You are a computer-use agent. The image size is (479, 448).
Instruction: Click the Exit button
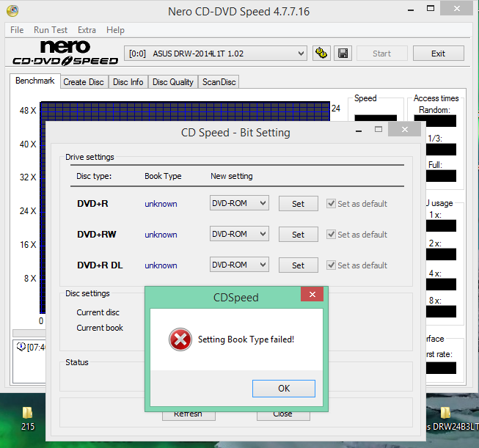coord(439,54)
